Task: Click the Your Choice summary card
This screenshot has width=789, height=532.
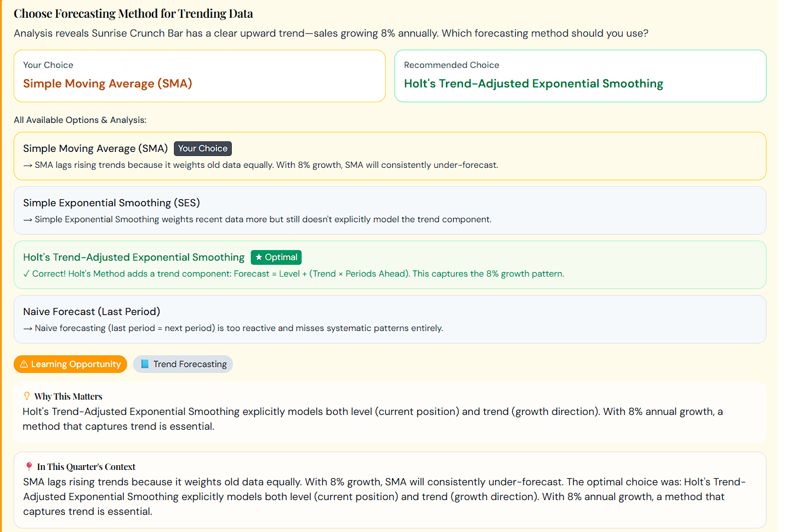Action: tap(199, 76)
